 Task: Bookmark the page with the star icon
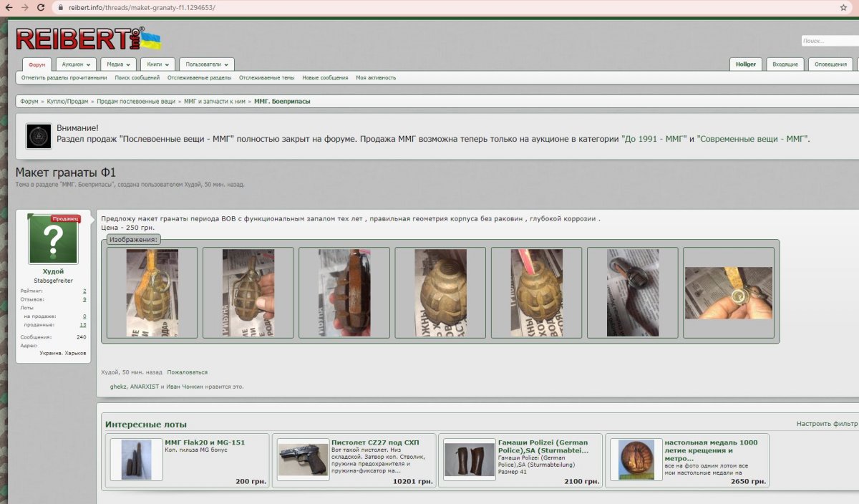coord(843,7)
